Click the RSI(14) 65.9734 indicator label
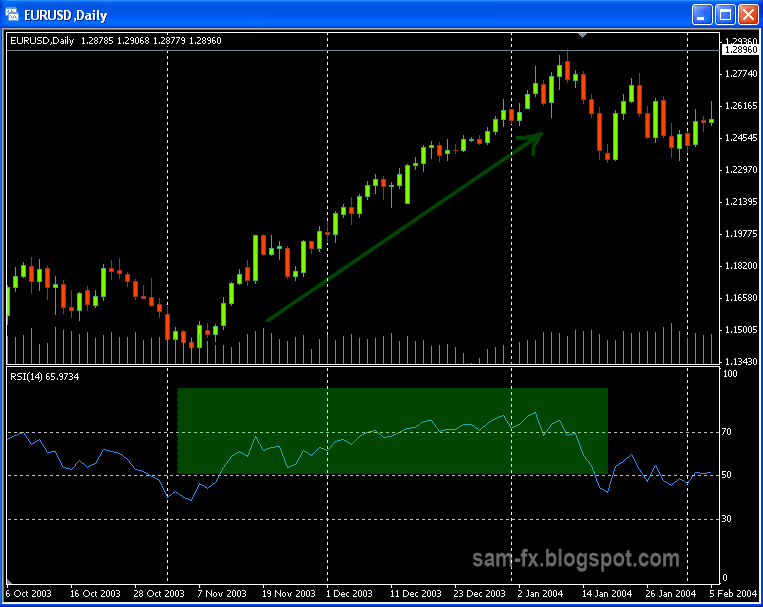The height and width of the screenshot is (607, 763). (44, 377)
